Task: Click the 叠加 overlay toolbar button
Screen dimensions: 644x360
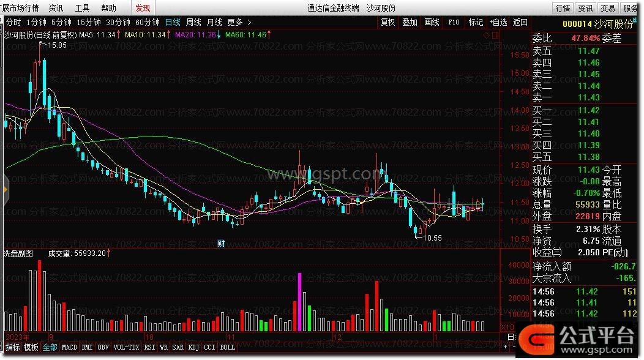Action: [x=410, y=22]
